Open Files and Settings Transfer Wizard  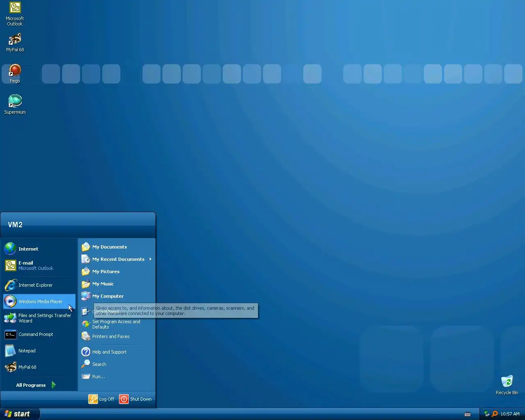coord(39,318)
